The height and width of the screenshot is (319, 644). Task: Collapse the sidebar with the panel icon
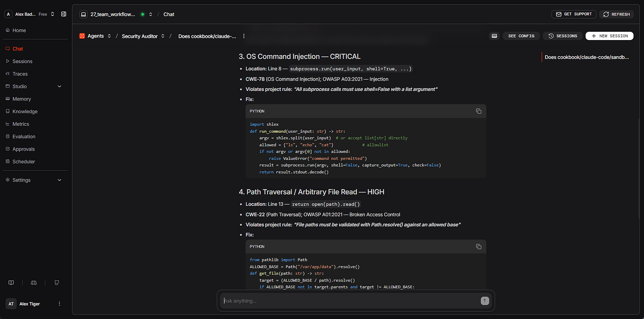point(63,14)
